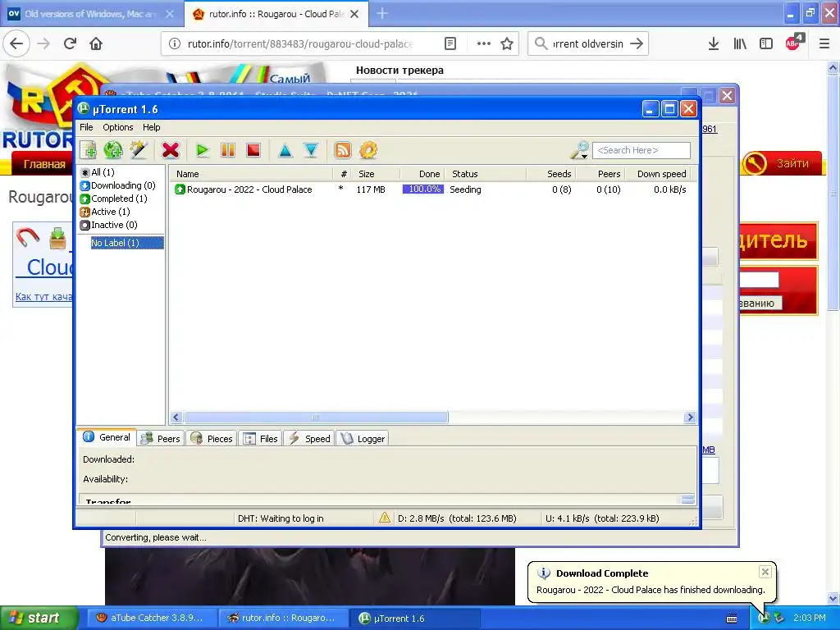Click download speed status D: 2.8 MB/s
This screenshot has height=630, width=840.
point(457,518)
